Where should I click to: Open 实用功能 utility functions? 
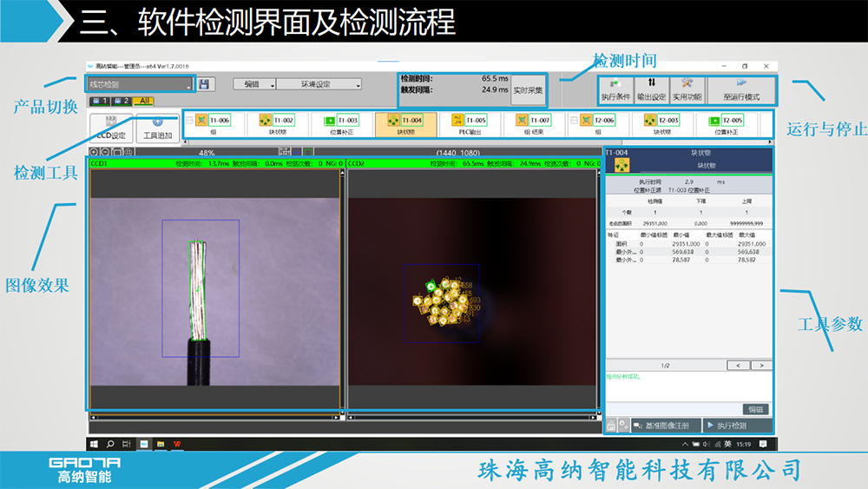coord(687,90)
